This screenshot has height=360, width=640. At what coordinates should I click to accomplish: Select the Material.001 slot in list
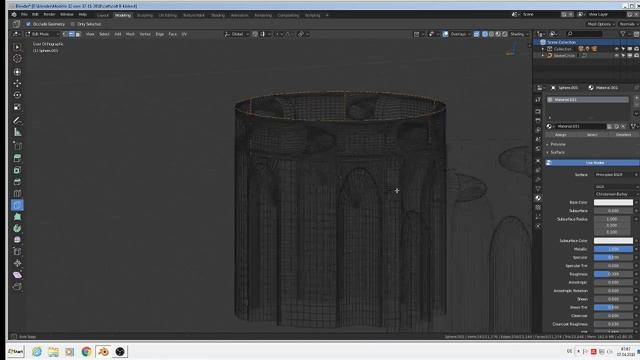(588, 100)
